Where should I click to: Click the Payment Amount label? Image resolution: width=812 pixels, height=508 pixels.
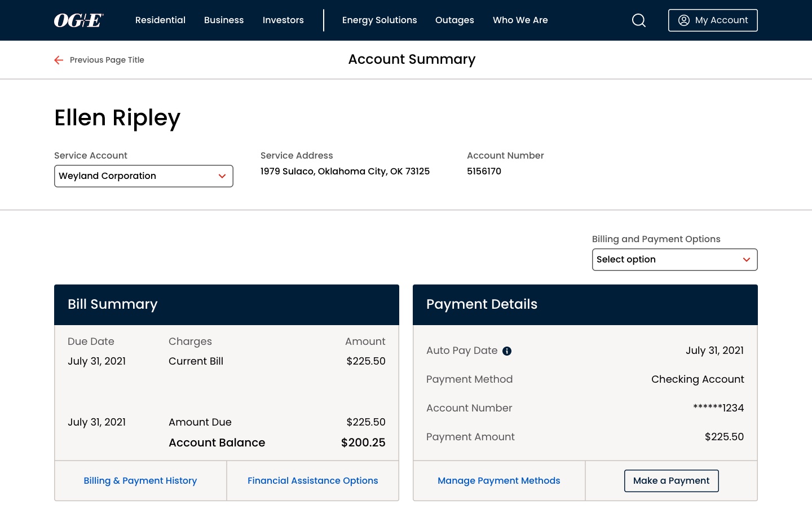coord(470,437)
